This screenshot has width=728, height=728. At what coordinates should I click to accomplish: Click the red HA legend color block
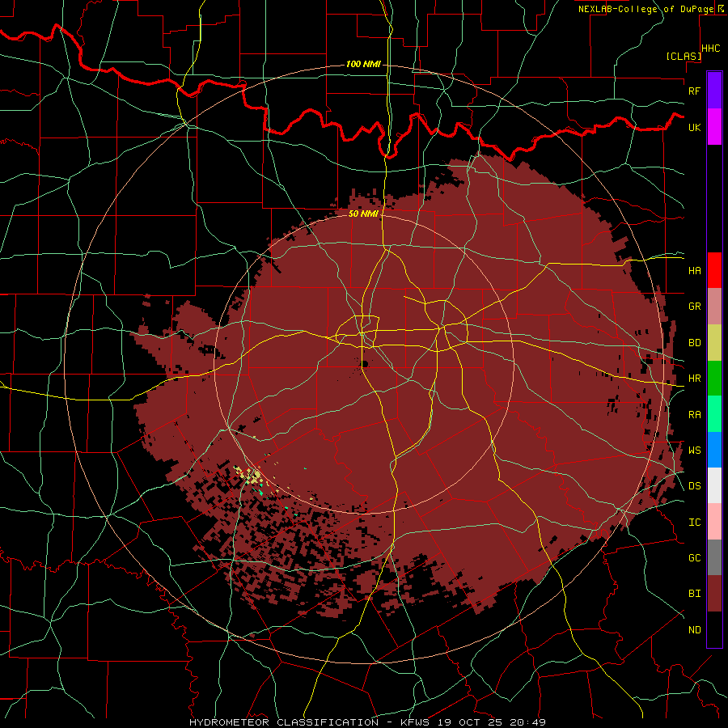pos(714,270)
